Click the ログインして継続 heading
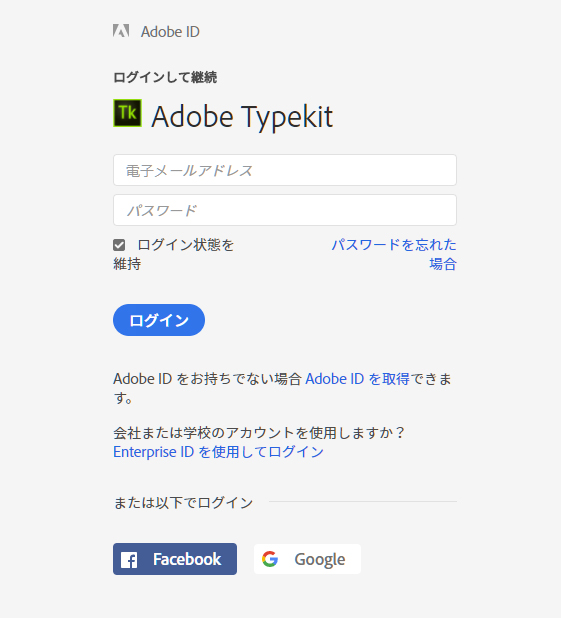The image size is (561, 618). [x=165, y=77]
